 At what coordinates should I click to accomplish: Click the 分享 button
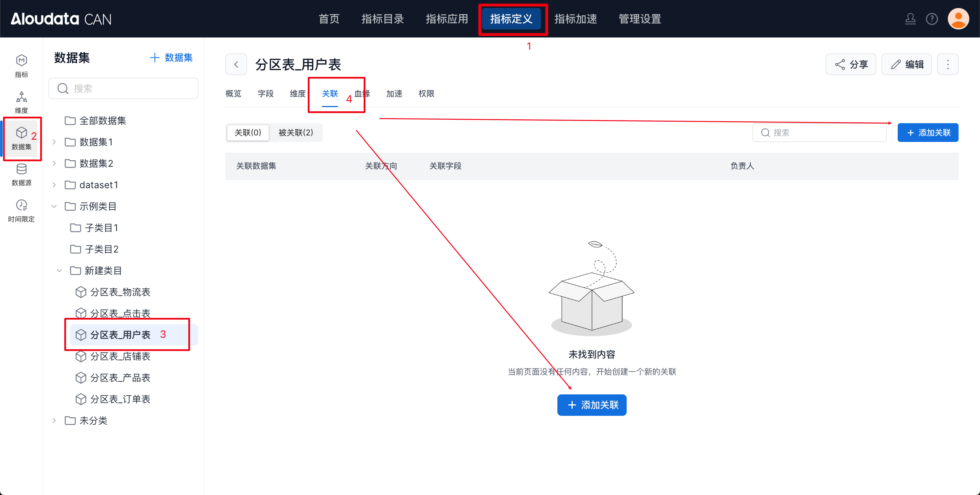click(851, 64)
